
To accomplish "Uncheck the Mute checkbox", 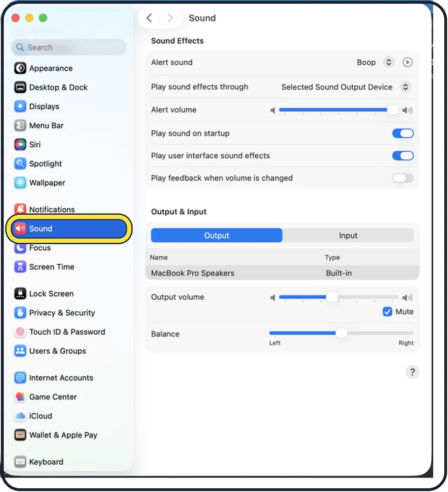I will click(x=387, y=311).
